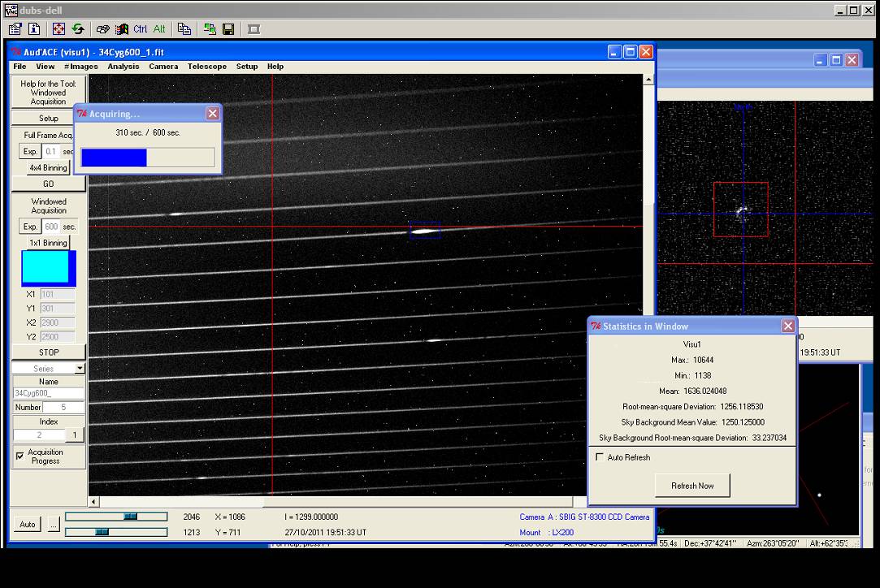The width and height of the screenshot is (880, 588).
Task: Open the Camera menu
Action: point(163,67)
